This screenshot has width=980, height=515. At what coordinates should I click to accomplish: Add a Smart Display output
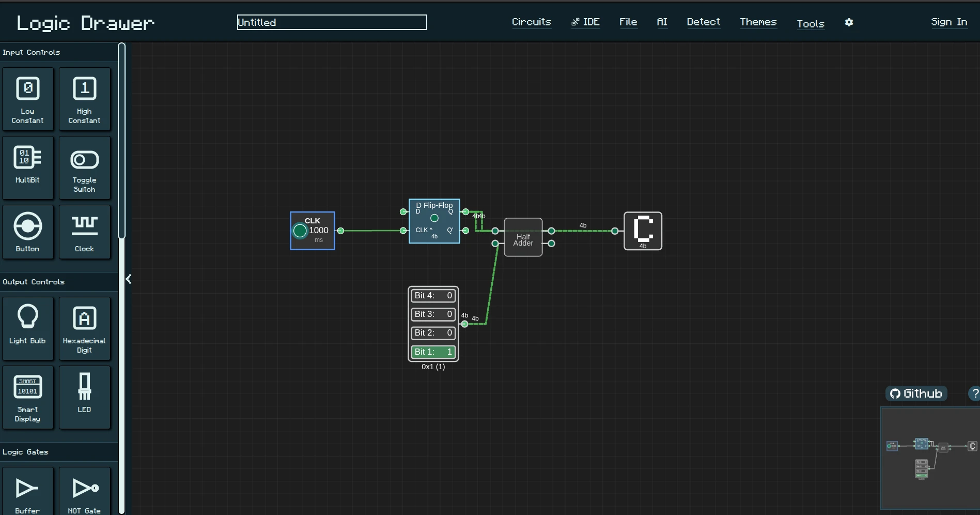(28, 397)
